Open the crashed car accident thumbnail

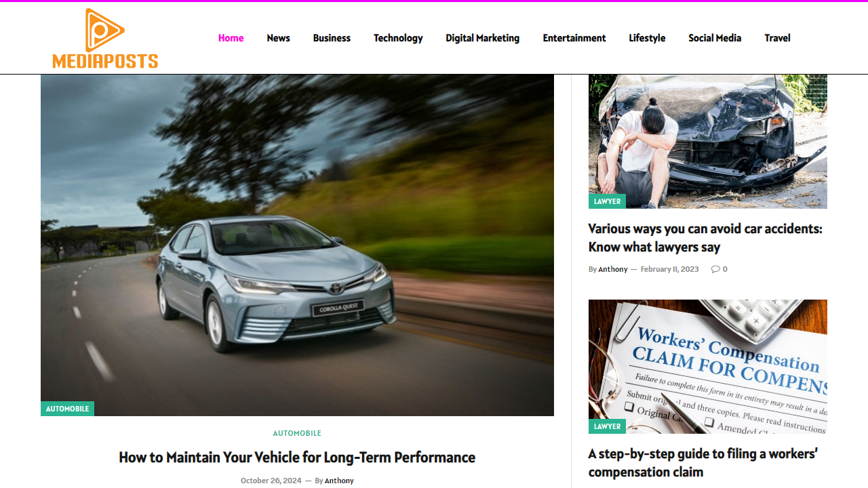pyautogui.click(x=708, y=141)
